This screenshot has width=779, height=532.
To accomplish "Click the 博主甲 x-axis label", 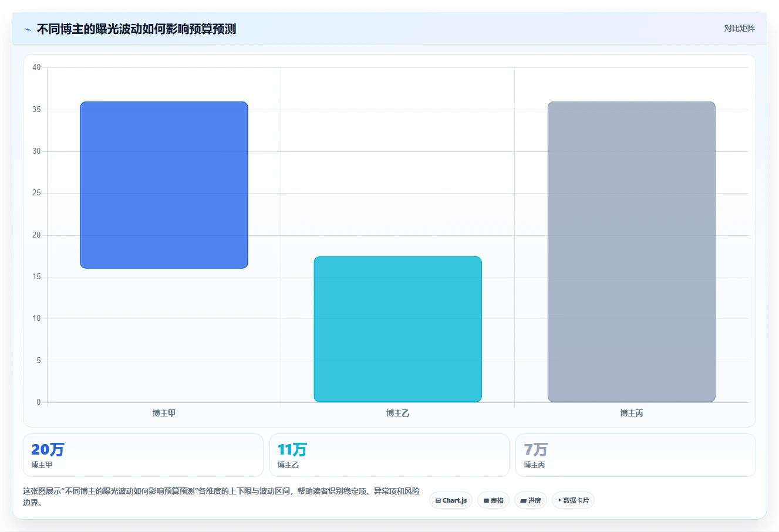I will point(164,413).
